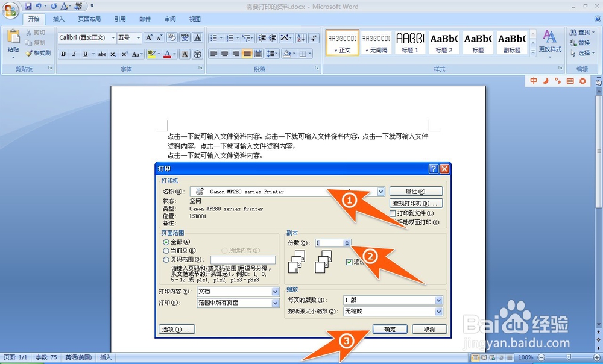Center align text
The height and width of the screenshot is (364, 603).
[x=225, y=54]
